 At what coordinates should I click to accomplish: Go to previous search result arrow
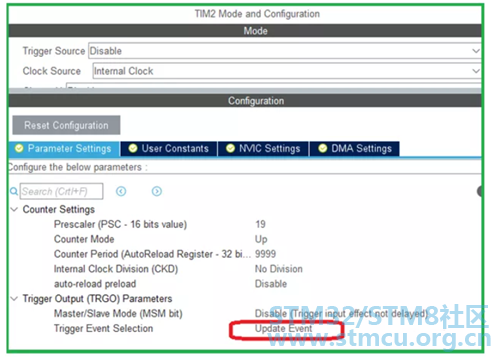(121, 191)
